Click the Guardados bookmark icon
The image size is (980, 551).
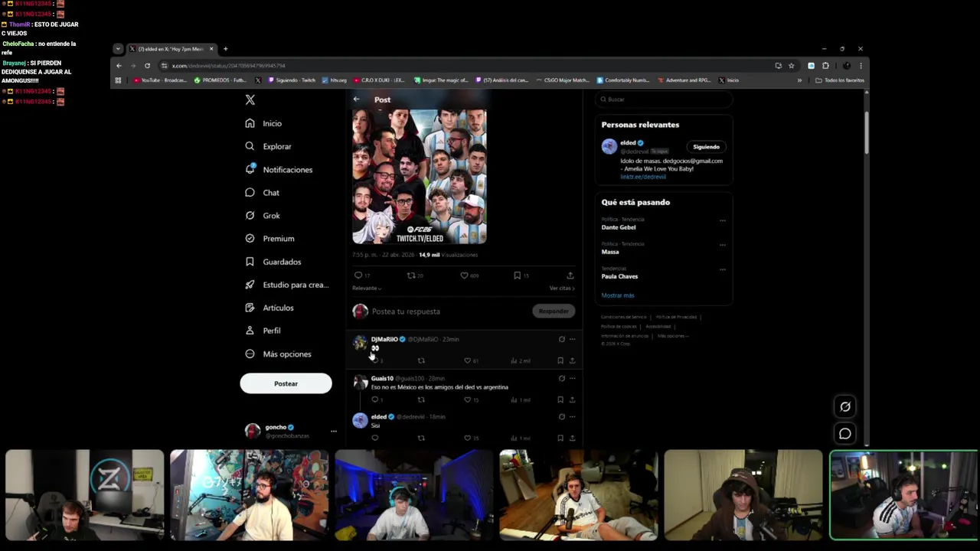click(x=250, y=262)
